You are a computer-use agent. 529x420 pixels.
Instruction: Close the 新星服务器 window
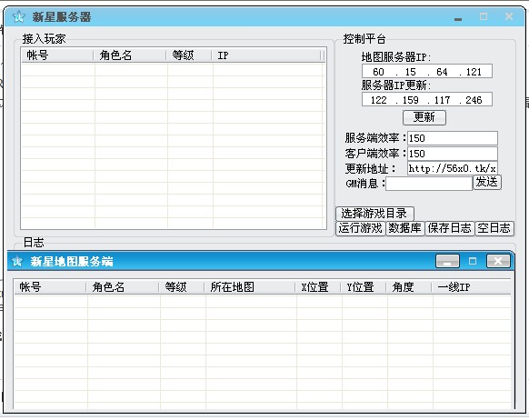509,16
